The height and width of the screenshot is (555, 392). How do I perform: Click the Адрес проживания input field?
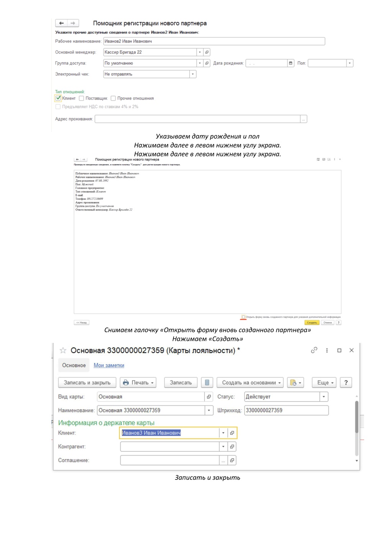point(198,119)
